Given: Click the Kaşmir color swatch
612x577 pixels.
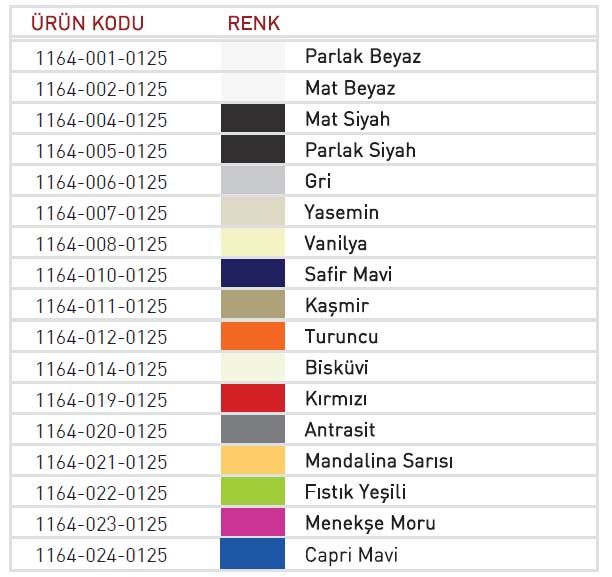Looking at the screenshot, I should (253, 305).
